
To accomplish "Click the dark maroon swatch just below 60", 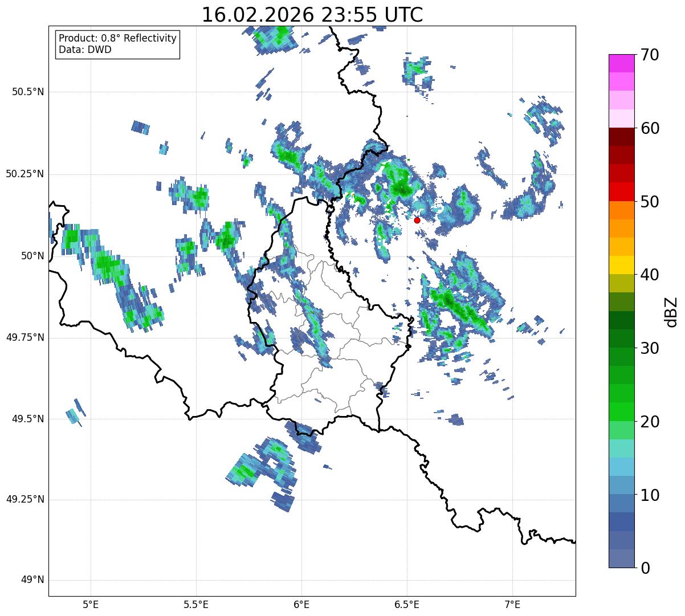I will pyautogui.click(x=622, y=137).
